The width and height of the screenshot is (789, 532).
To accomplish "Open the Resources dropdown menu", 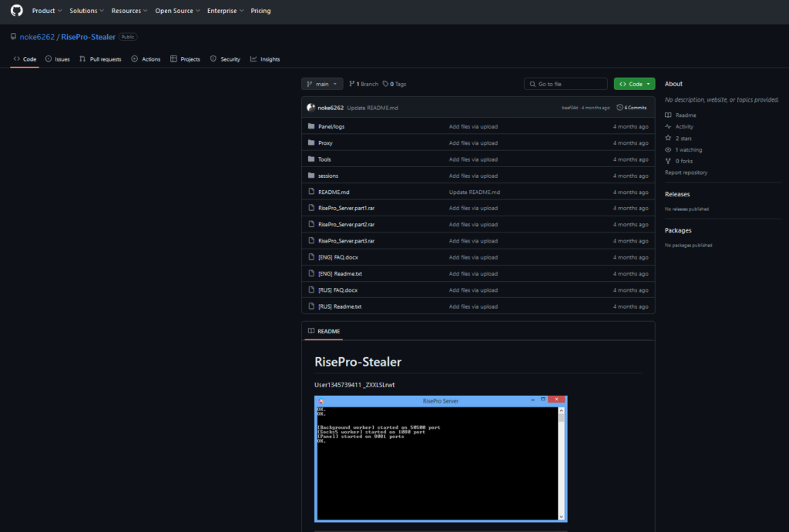I will [x=129, y=11].
